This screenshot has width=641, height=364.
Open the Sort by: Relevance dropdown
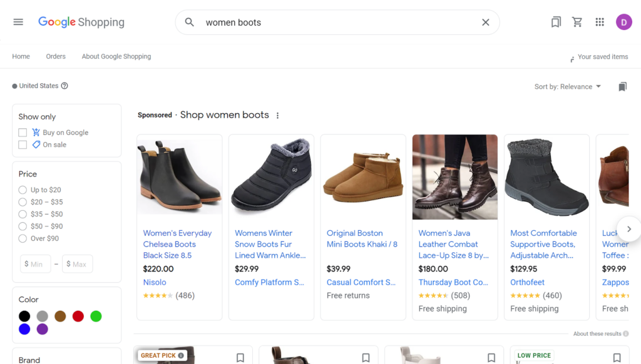click(x=567, y=86)
